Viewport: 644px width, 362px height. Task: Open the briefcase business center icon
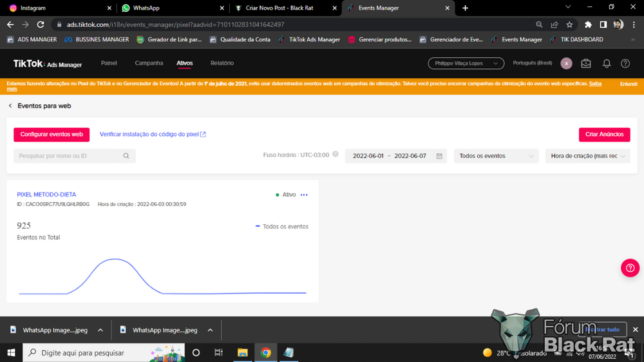coord(586,63)
